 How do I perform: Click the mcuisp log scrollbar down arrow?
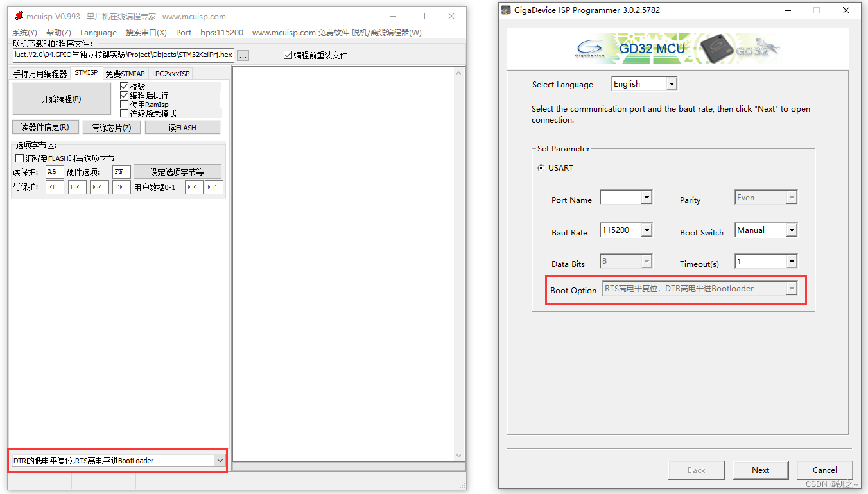pyautogui.click(x=458, y=455)
